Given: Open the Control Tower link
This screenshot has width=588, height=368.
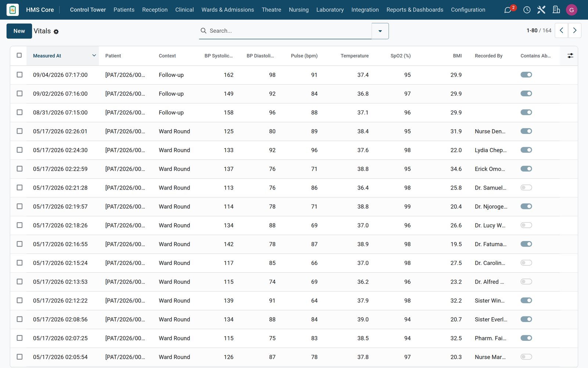Looking at the screenshot, I should coord(88,10).
